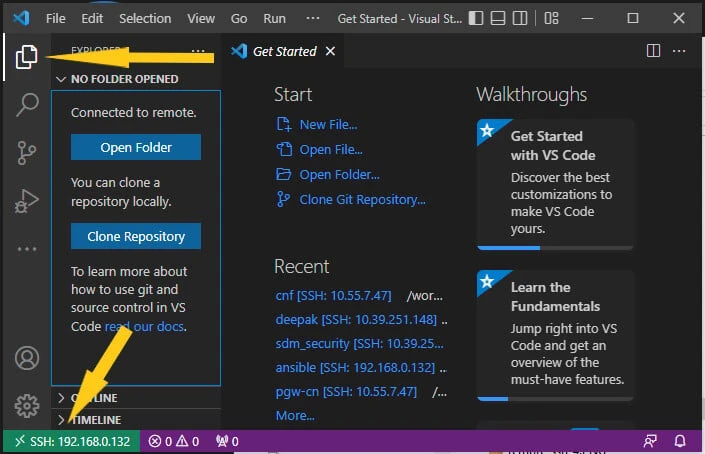Open the Source Control view icon

pyautogui.click(x=27, y=153)
